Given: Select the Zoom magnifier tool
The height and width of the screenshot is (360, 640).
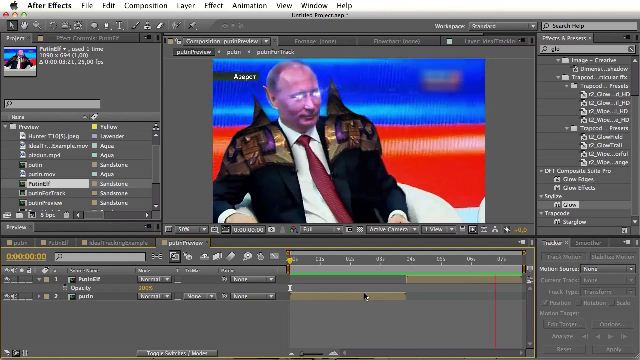Looking at the screenshot, I should click(x=37, y=26).
